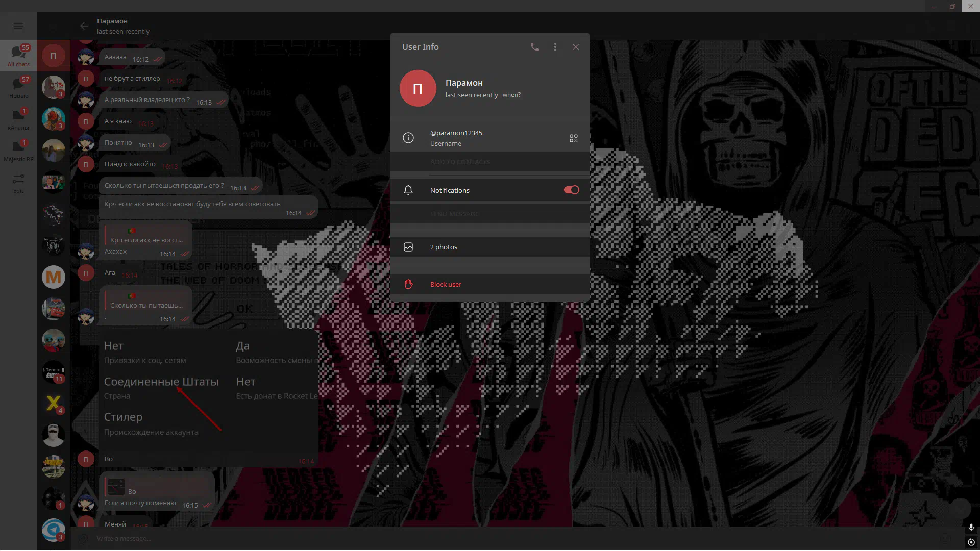Open the chat with orange M avatar

[53, 277]
